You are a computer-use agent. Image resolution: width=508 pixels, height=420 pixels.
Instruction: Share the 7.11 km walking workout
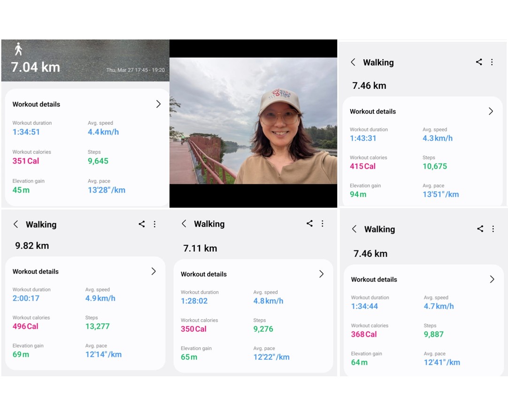(x=309, y=224)
